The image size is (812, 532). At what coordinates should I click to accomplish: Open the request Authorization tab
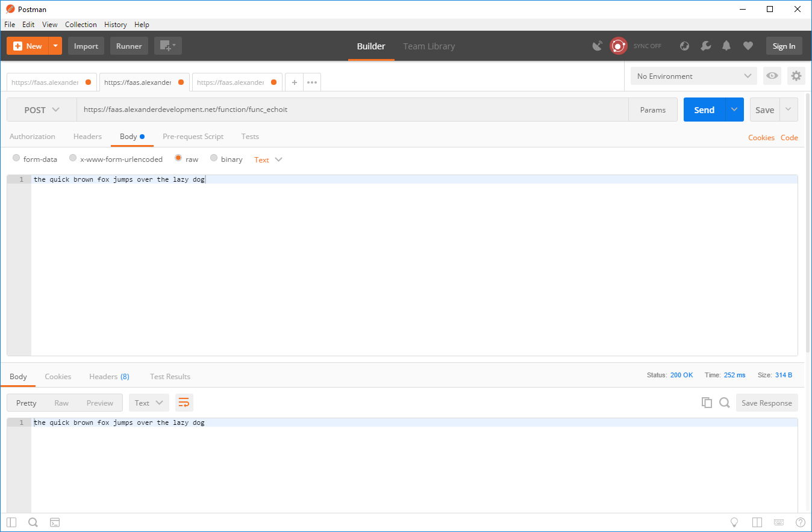click(33, 137)
